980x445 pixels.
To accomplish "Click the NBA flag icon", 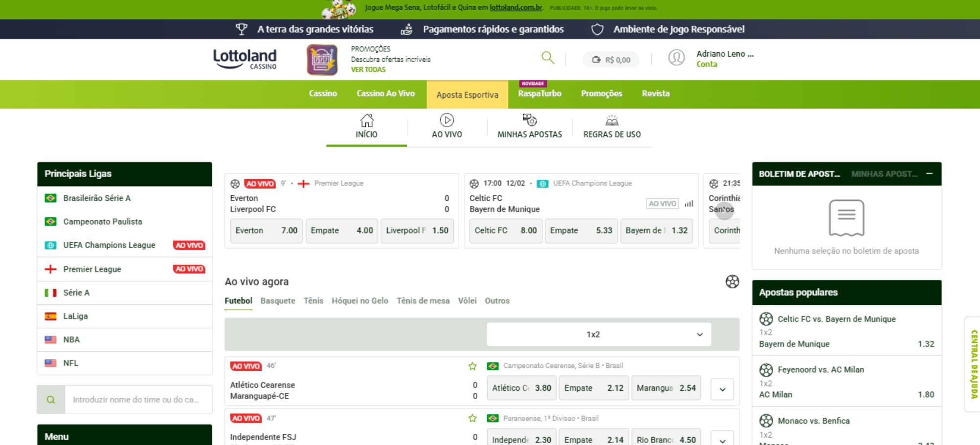I will click(x=50, y=339).
